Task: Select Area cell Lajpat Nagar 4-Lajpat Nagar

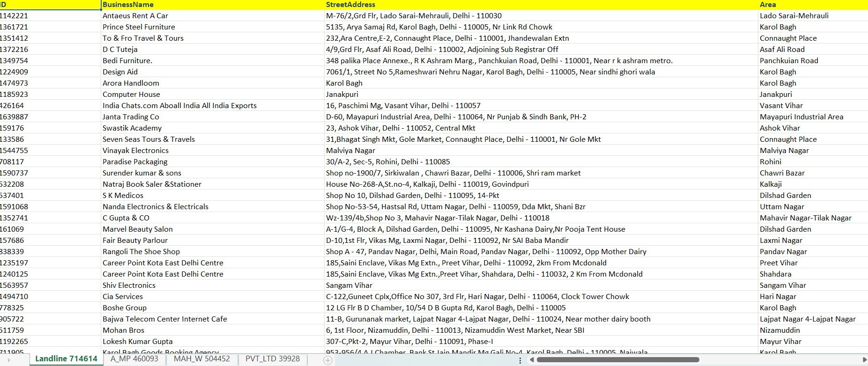Action: pyautogui.click(x=813, y=319)
